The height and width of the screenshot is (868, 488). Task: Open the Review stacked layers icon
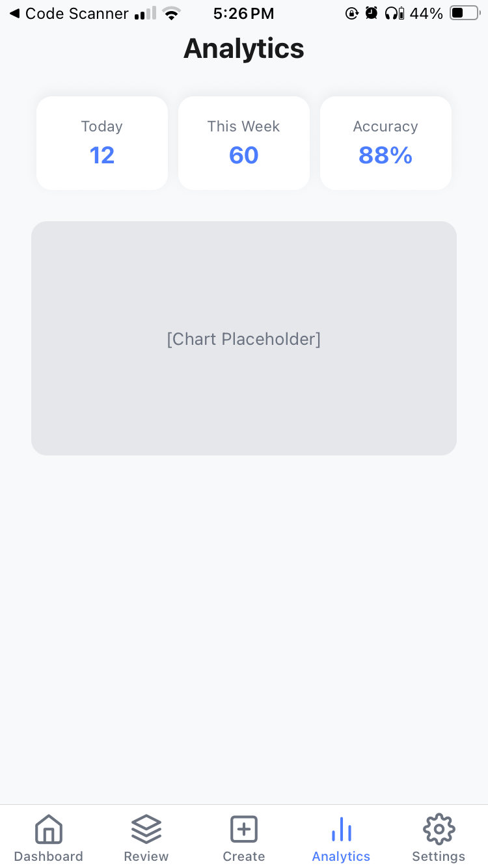coord(146,830)
